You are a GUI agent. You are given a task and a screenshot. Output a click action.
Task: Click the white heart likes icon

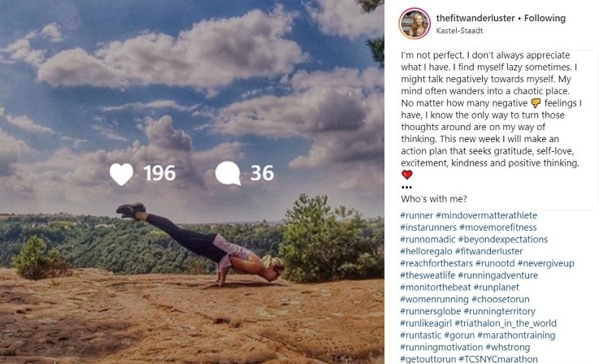[121, 174]
